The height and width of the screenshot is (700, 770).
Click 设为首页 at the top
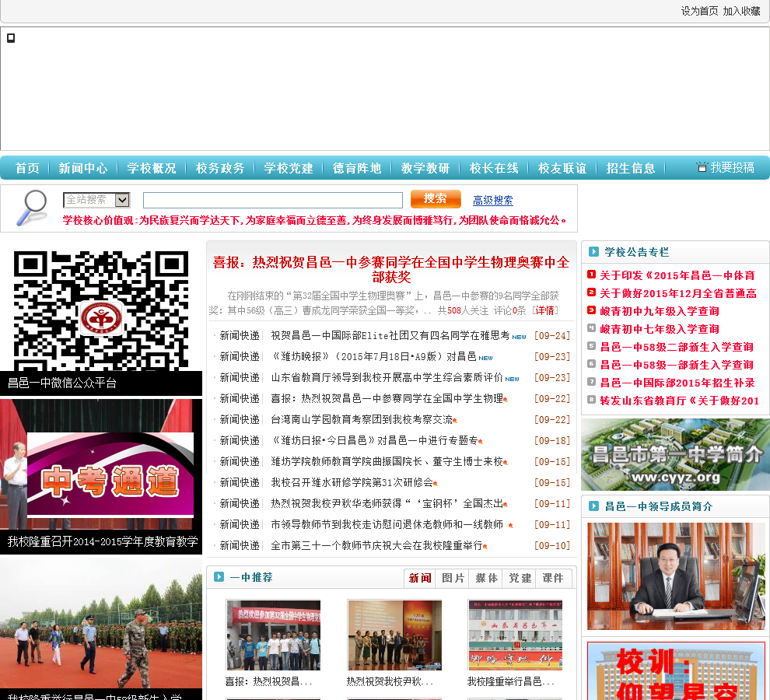click(x=699, y=11)
